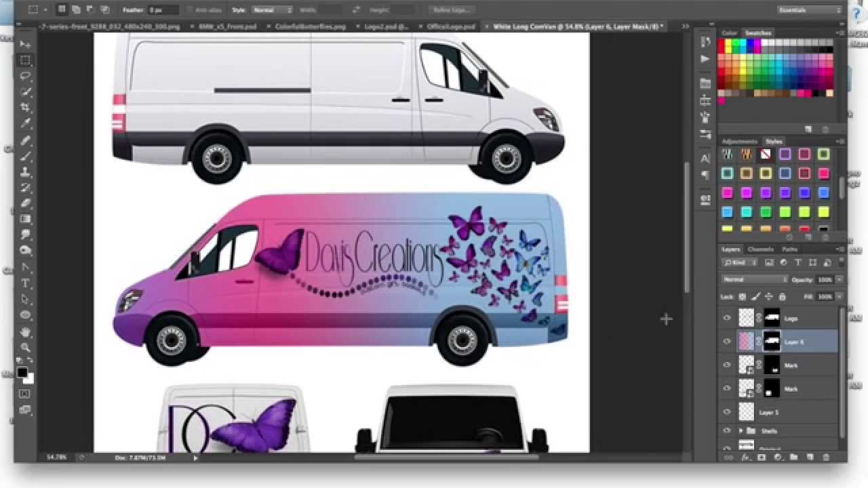Select the Pen tool
Image resolution: width=868 pixels, height=488 pixels.
(26, 268)
